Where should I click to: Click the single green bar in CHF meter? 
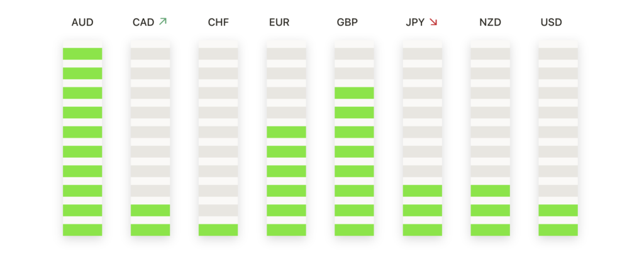(218, 230)
